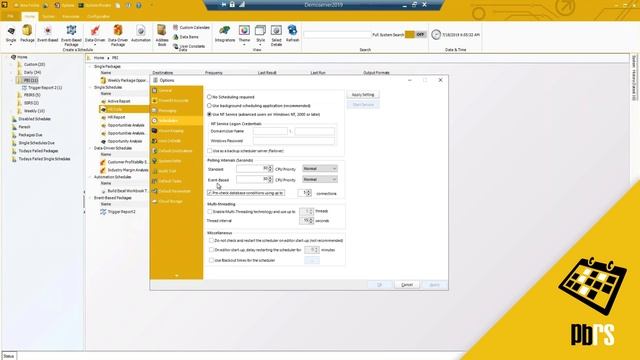Select Use background scheduling application option
The height and width of the screenshot is (360, 640).
coord(209,105)
